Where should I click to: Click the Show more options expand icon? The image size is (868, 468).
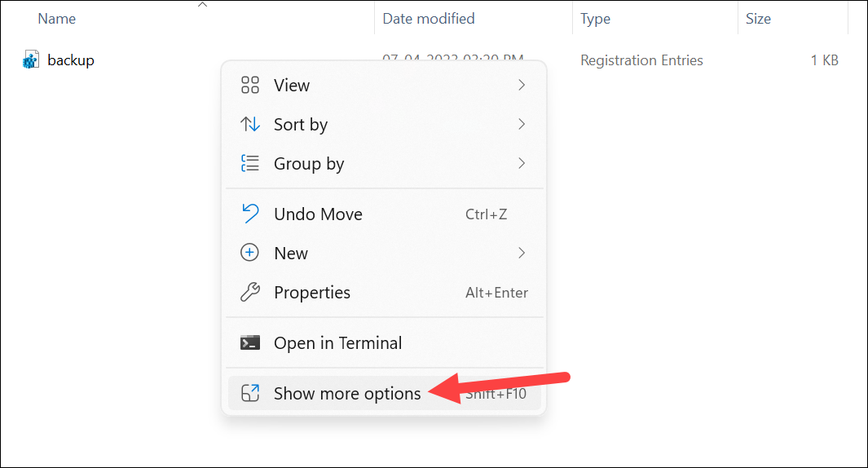click(249, 393)
